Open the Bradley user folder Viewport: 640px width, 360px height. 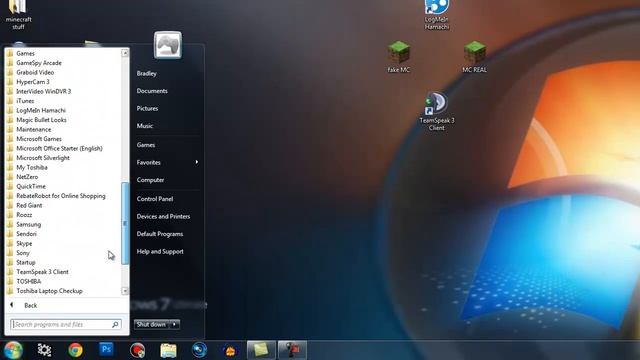147,73
